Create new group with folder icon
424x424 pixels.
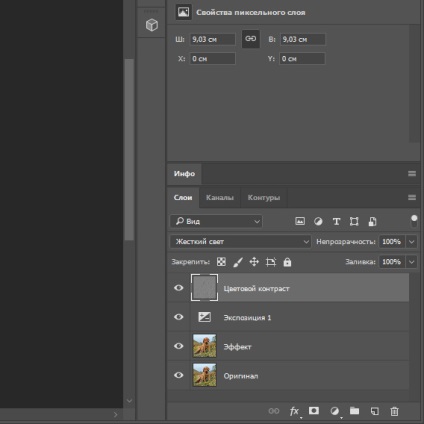click(x=354, y=411)
